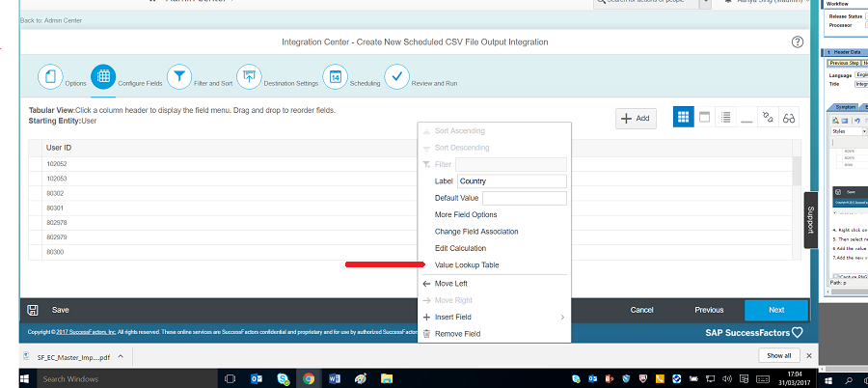Click the trash icon beside Remove Field
Image resolution: width=868 pixels, height=388 pixels.
coord(426,334)
